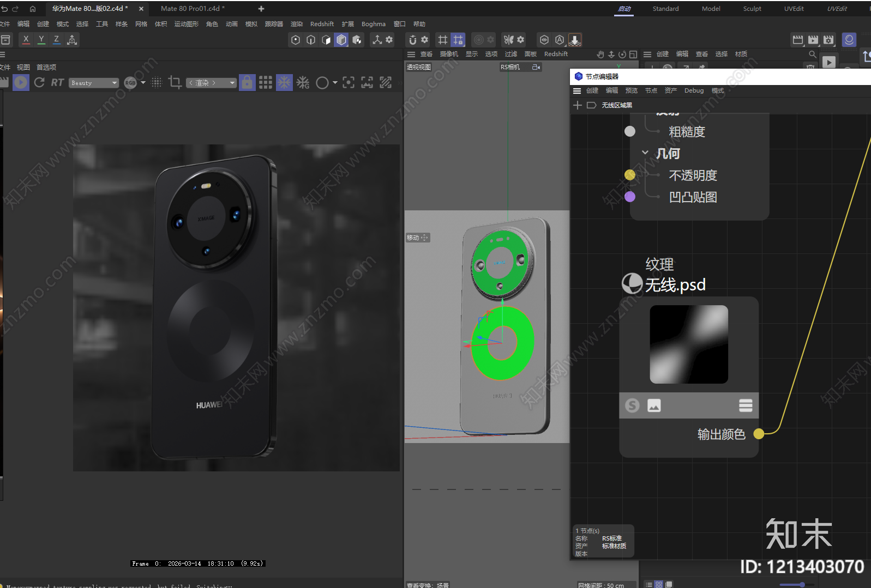Open the viewport 过滤 menu
Image resolution: width=871 pixels, height=588 pixels.
(511, 54)
